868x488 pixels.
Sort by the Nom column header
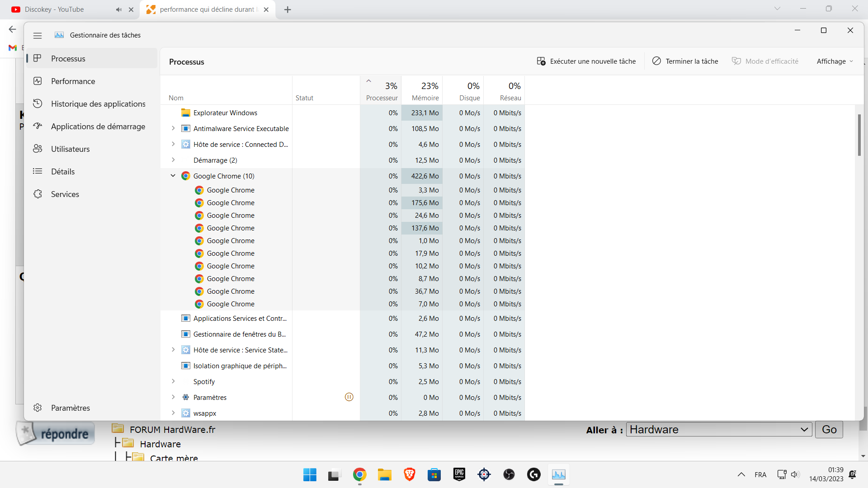pos(226,90)
